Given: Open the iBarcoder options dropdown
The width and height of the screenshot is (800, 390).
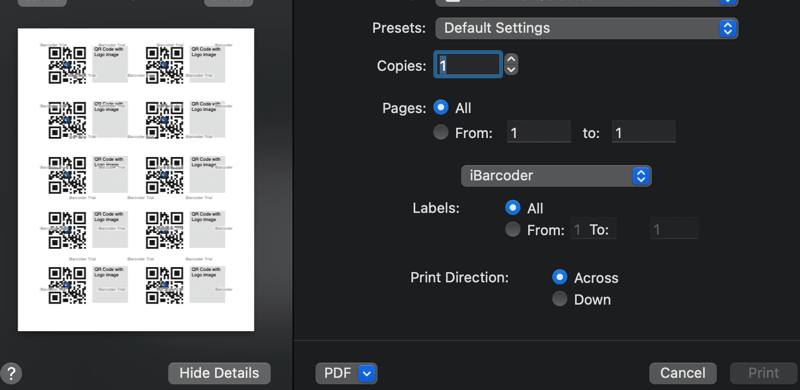Looking at the screenshot, I should click(x=556, y=176).
